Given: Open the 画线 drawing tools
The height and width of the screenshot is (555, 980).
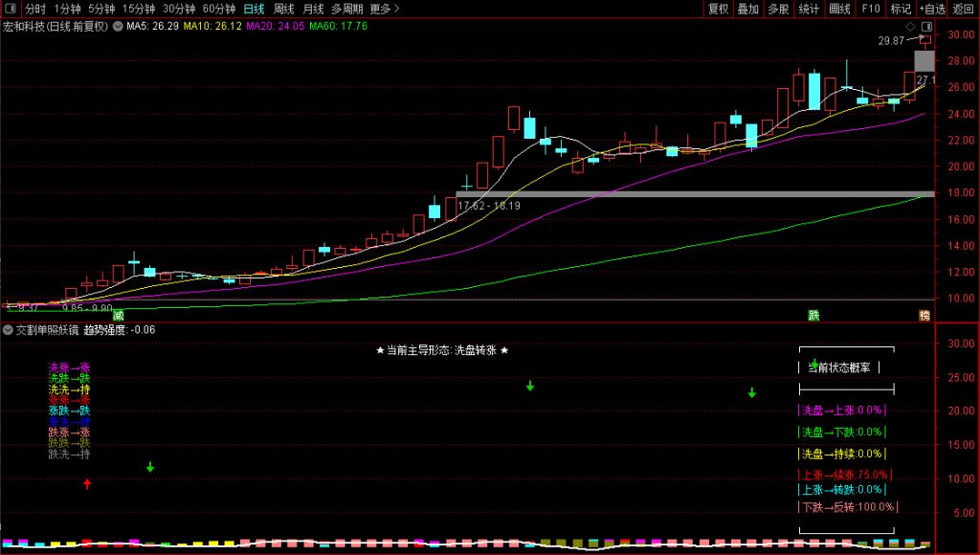Looking at the screenshot, I should tap(839, 9).
